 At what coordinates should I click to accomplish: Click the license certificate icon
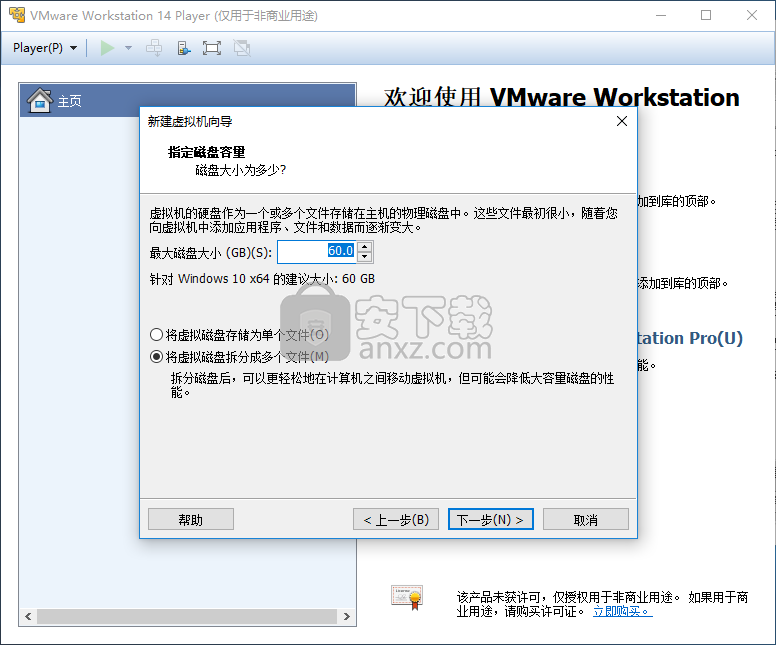click(x=407, y=597)
